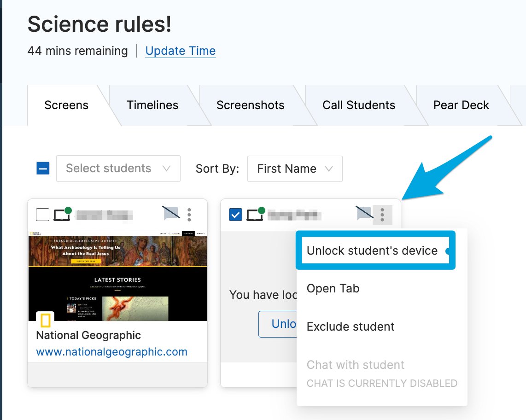Viewport: 526px width, 420px height.
Task: Click the locked student's blurred name
Action: [x=294, y=215]
